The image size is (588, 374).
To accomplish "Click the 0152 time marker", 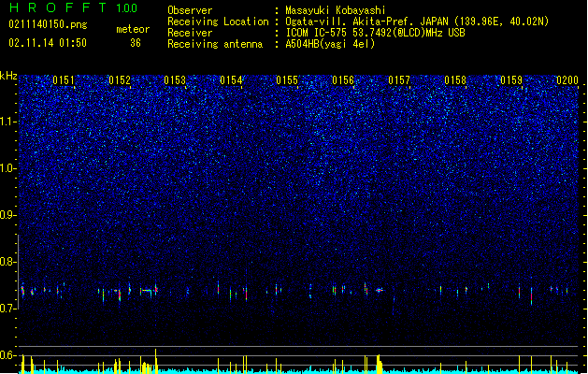I will click(x=120, y=80).
